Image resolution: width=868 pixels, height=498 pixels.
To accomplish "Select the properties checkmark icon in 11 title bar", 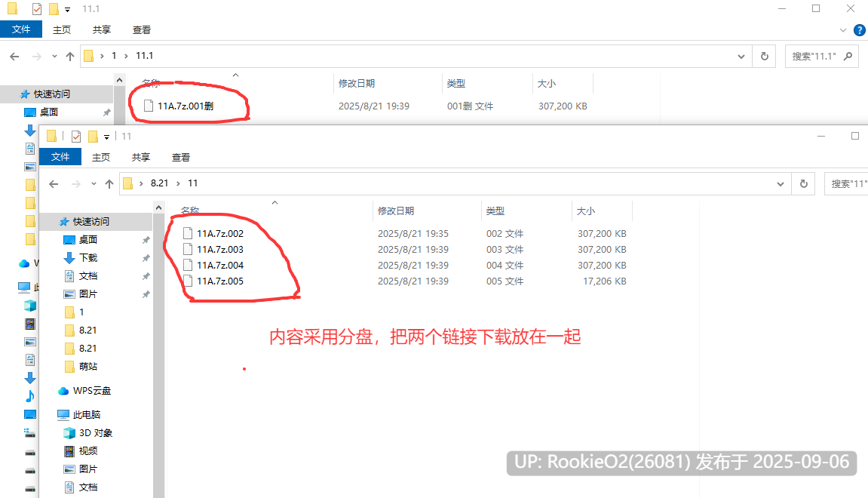I will pos(76,137).
